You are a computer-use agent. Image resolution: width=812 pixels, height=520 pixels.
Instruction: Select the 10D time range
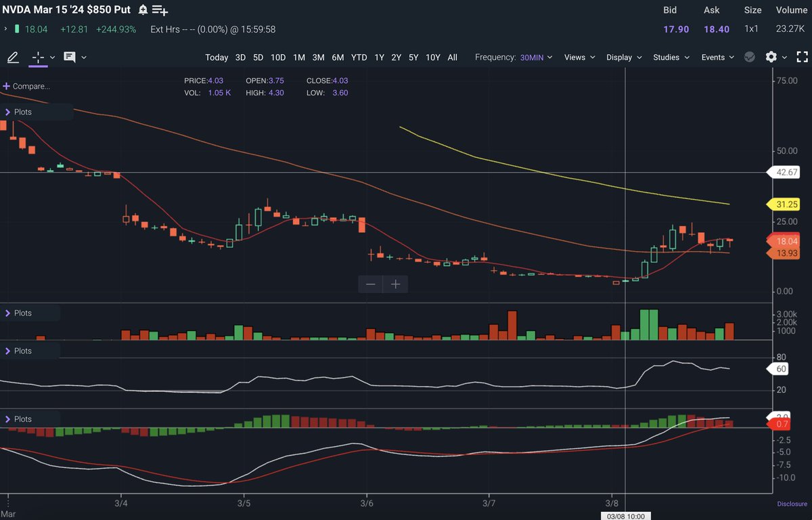pyautogui.click(x=278, y=58)
